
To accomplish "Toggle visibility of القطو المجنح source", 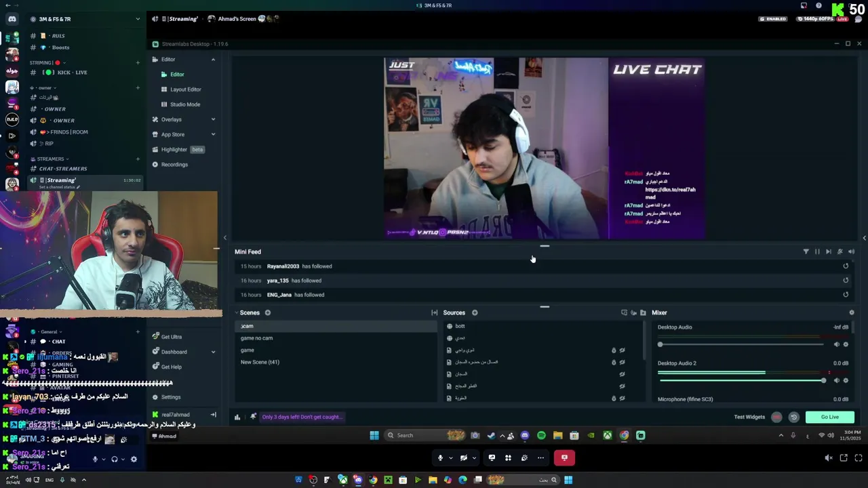I will point(622,386).
